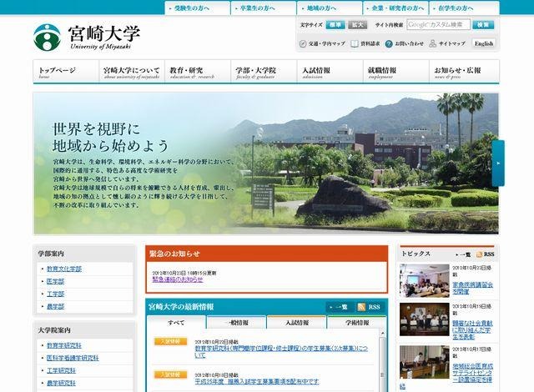The width and height of the screenshot is (534, 392).
Task: Open 宮崎大学について navigation item
Action: click(x=132, y=72)
